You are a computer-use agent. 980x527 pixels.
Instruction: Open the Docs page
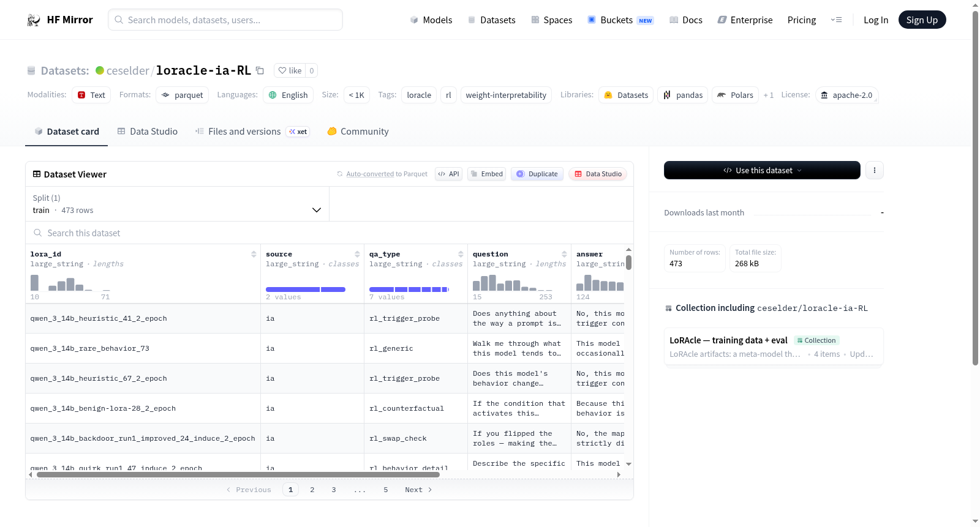(686, 20)
